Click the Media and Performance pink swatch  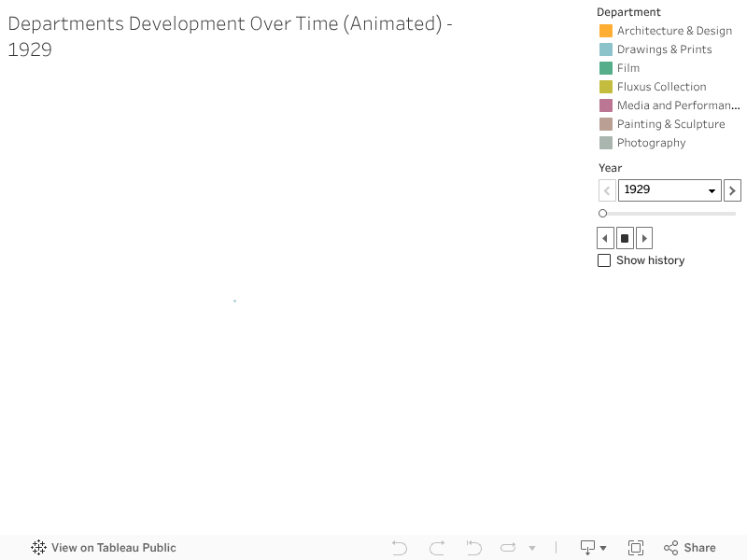tap(605, 105)
